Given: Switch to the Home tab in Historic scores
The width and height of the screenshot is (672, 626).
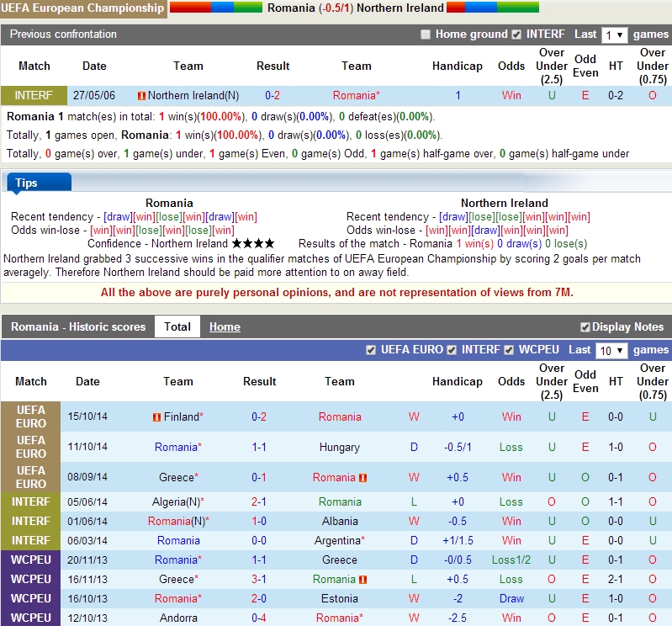Looking at the screenshot, I should (225, 326).
